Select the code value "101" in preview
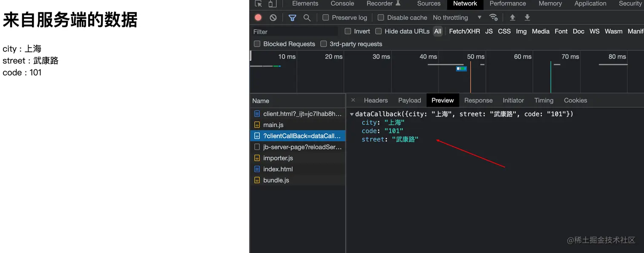The height and width of the screenshot is (253, 644). (394, 131)
